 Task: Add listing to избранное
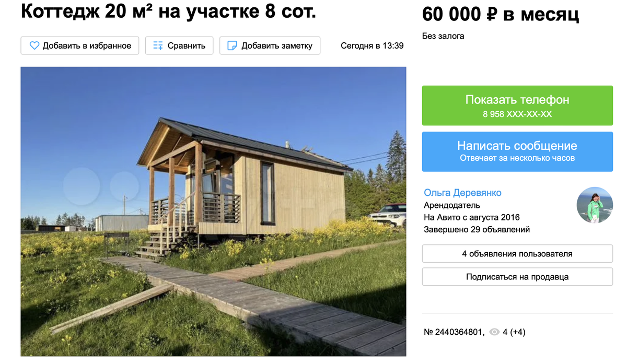pyautogui.click(x=80, y=45)
